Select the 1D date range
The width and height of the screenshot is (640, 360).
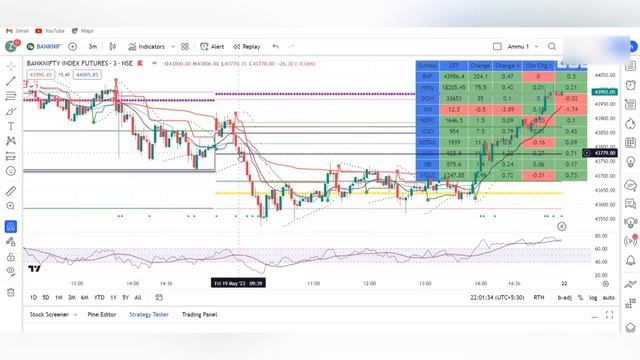(33, 298)
